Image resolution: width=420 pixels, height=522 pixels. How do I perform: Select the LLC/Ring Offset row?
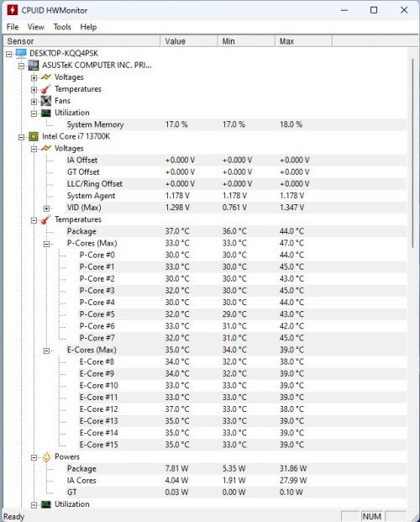point(236,184)
